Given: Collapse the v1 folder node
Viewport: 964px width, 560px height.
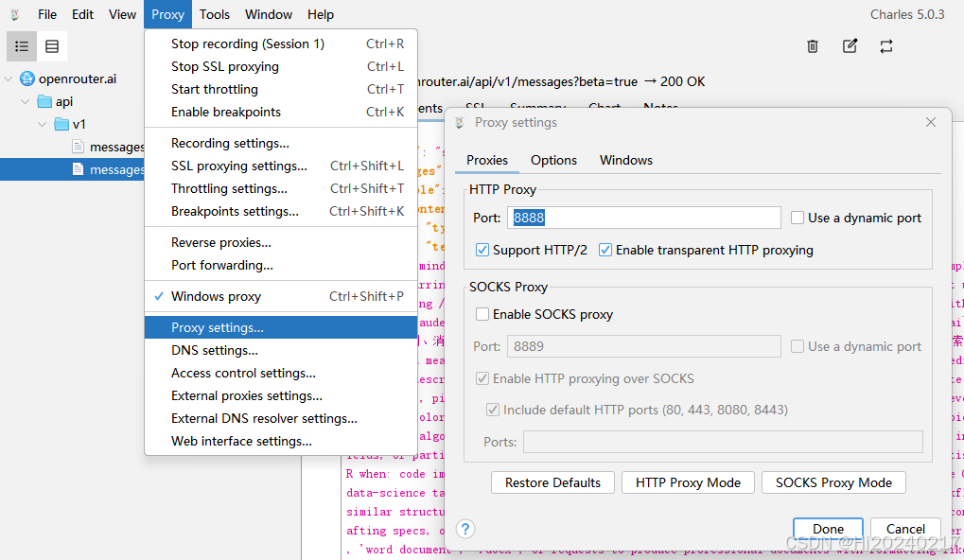Looking at the screenshot, I should click(42, 124).
